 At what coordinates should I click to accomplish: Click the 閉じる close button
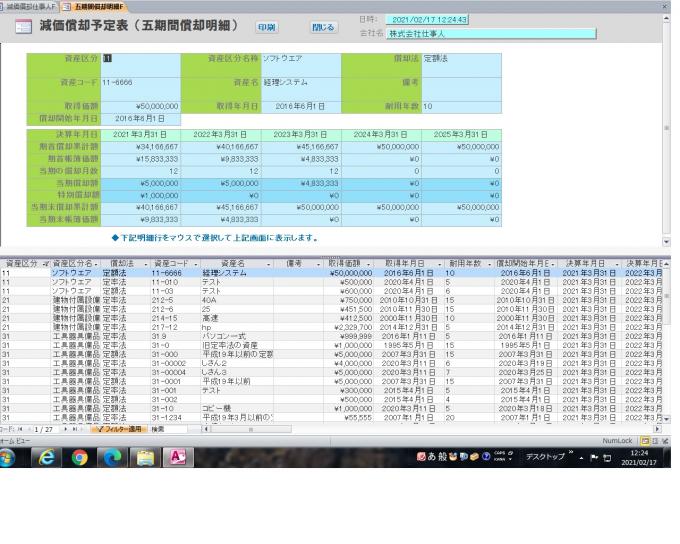click(322, 27)
